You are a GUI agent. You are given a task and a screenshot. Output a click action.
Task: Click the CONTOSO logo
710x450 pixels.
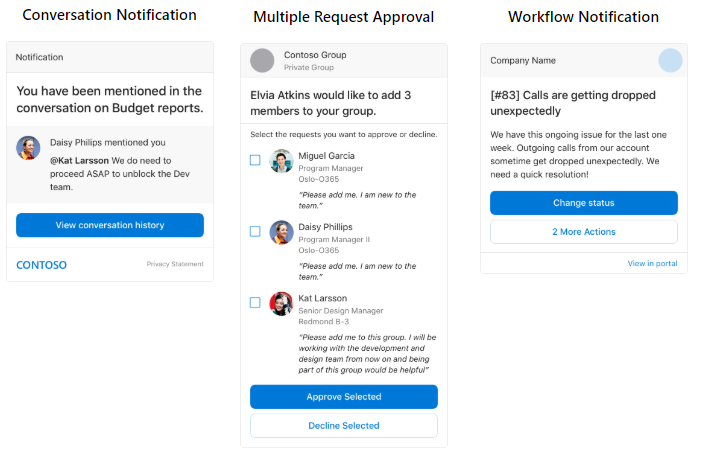[x=42, y=265]
